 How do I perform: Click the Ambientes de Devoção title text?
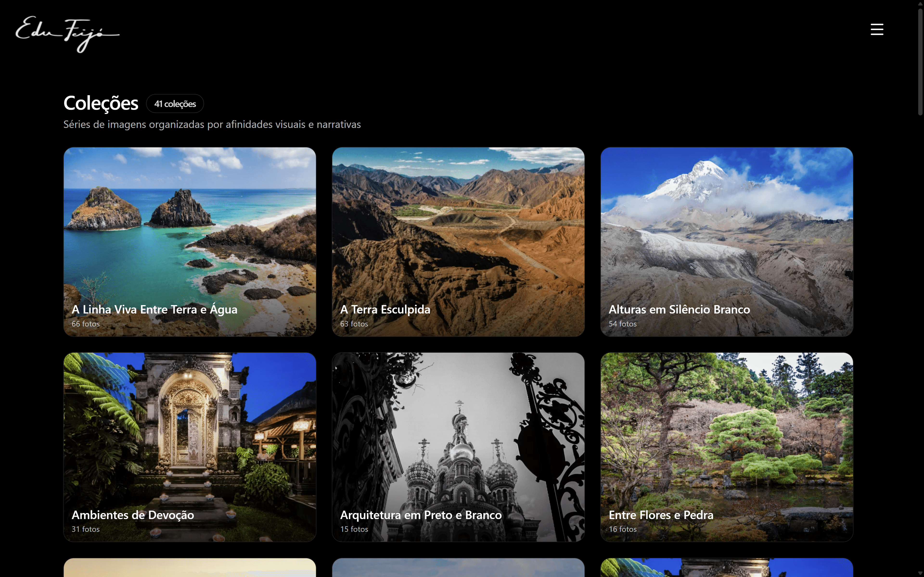(x=133, y=515)
